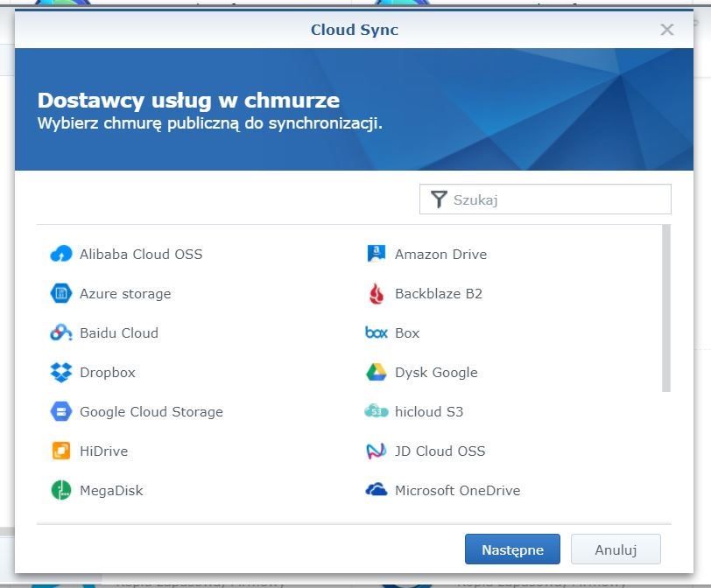Select the "Baidu Cloud" label
Viewport: 711px width, 588px height.
(119, 333)
